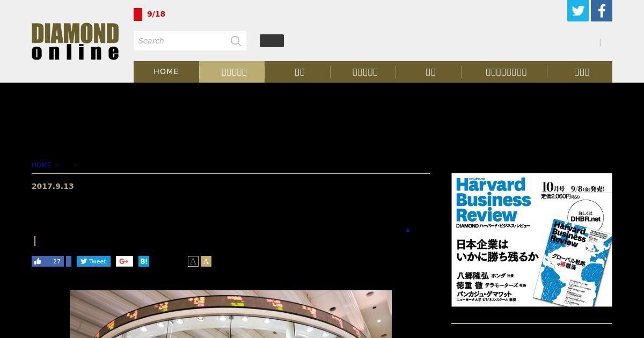The height and width of the screenshot is (338, 644).
Task: Click the DIAMOND online logo
Action: tap(75, 41)
